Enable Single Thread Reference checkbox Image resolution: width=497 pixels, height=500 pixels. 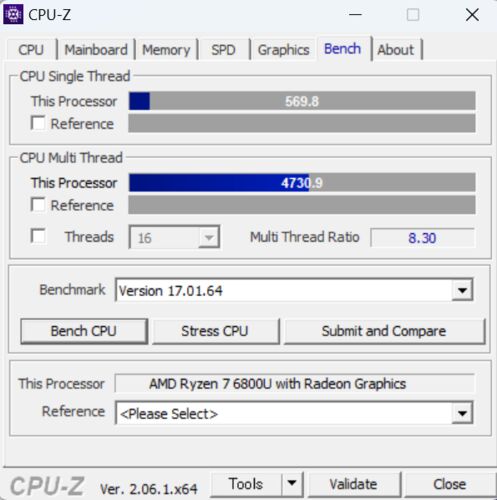tap(38, 123)
